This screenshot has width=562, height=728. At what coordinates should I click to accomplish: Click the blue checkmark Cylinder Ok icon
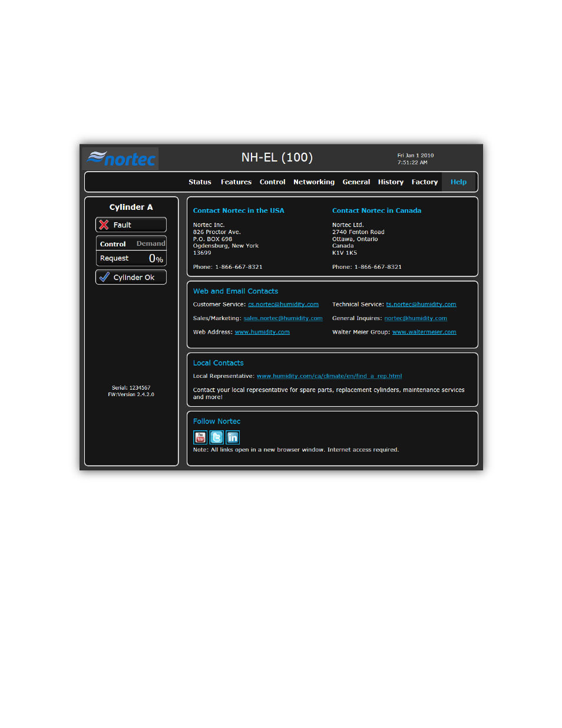[x=104, y=277]
